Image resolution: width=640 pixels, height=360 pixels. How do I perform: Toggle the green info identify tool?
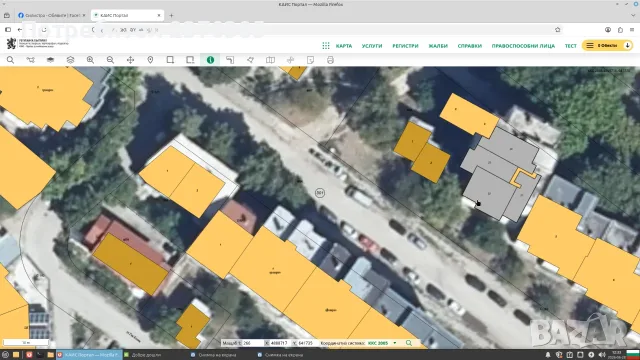(x=210, y=60)
